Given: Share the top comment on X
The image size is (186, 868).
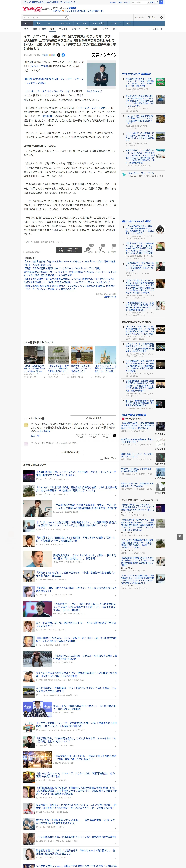Looking at the screenshot, I should click(x=115, y=436).
